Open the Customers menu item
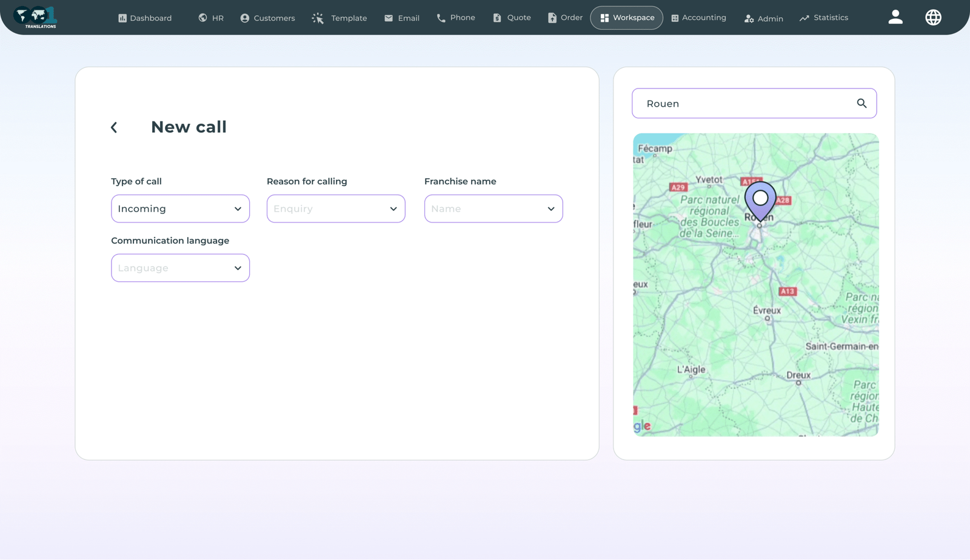Image resolution: width=970 pixels, height=560 pixels. (x=267, y=18)
